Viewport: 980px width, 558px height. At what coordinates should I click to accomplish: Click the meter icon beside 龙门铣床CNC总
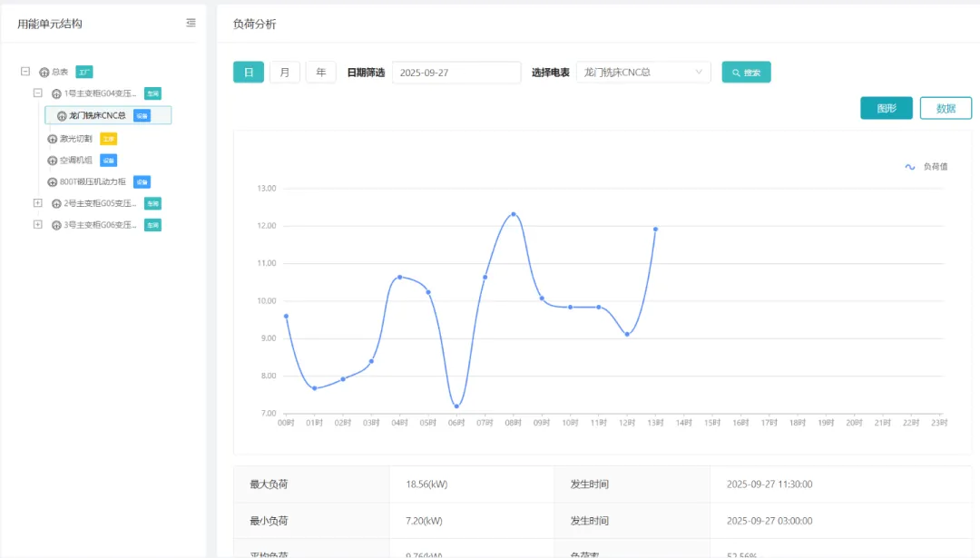(x=62, y=115)
